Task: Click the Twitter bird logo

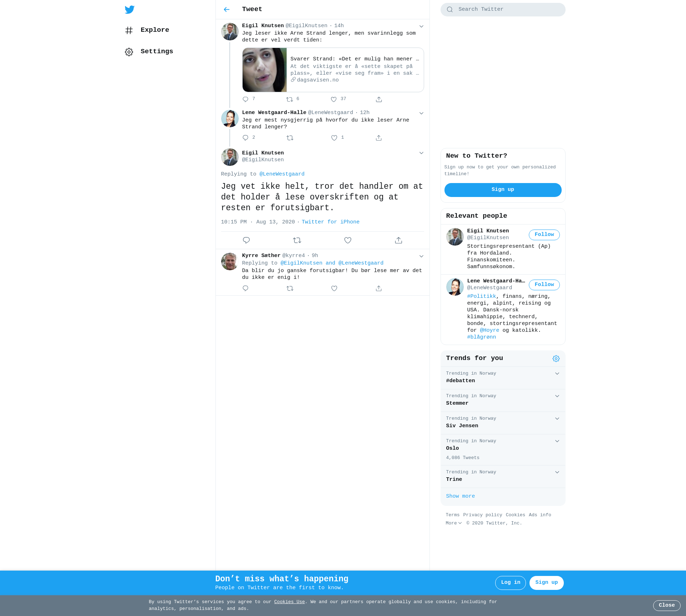Action: point(129,10)
